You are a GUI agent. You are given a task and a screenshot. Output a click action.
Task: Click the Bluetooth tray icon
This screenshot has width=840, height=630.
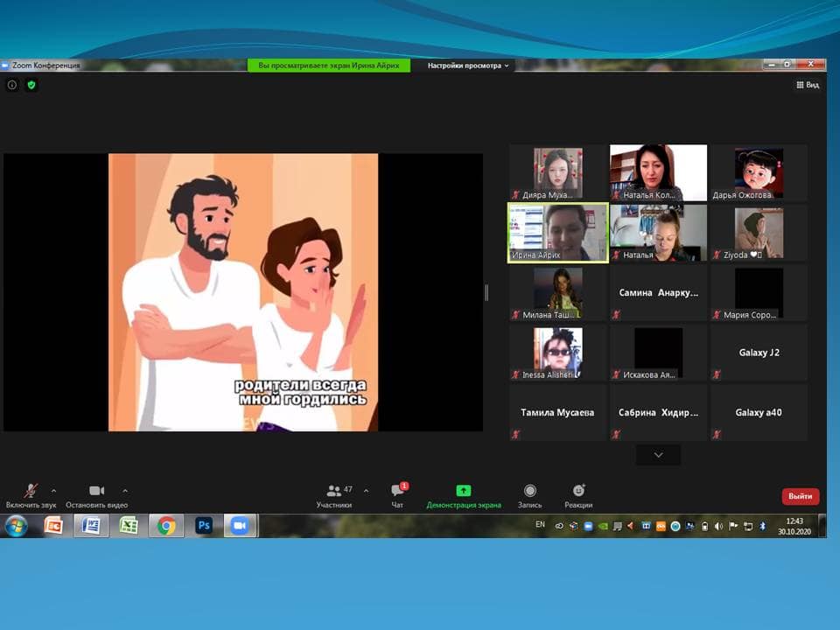point(763,526)
